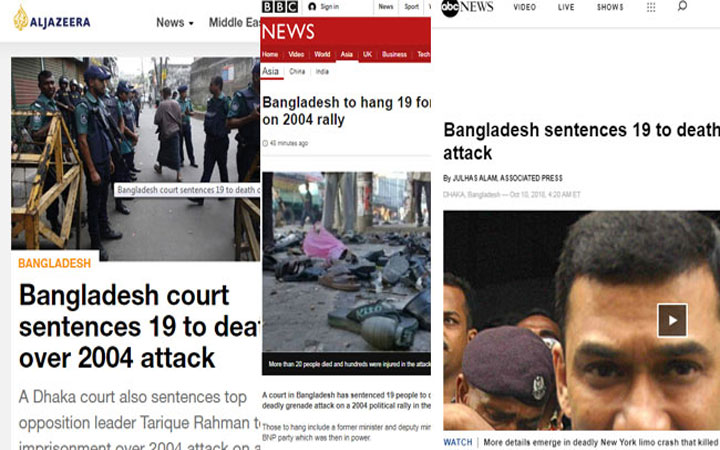The width and height of the screenshot is (720, 450).
Task: Go to BBC Business section
Action: pyautogui.click(x=394, y=54)
